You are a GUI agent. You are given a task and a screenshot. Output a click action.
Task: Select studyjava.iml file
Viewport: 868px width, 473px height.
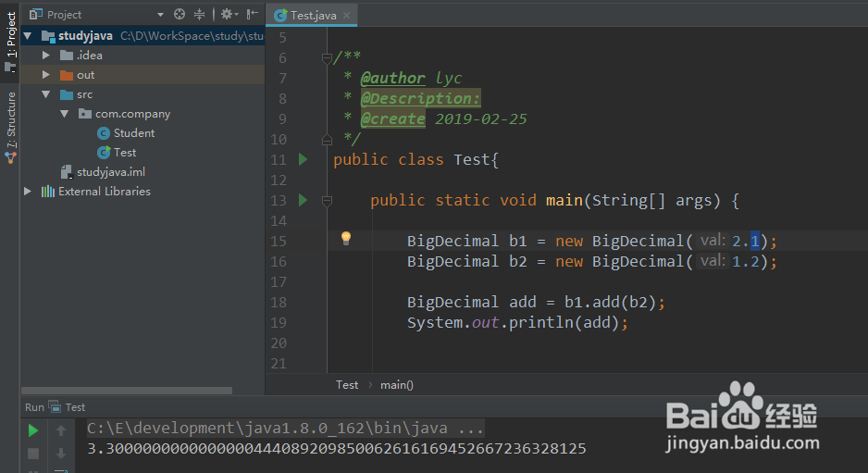(x=111, y=171)
